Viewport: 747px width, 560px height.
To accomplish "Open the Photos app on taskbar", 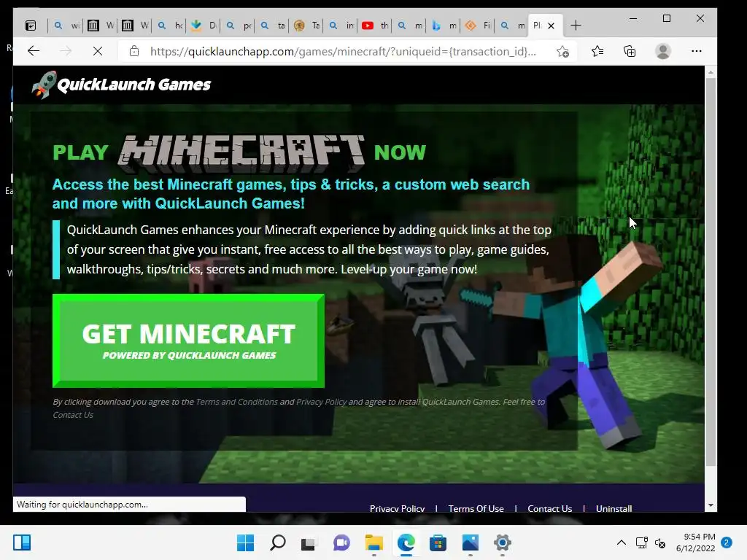I will (x=471, y=542).
